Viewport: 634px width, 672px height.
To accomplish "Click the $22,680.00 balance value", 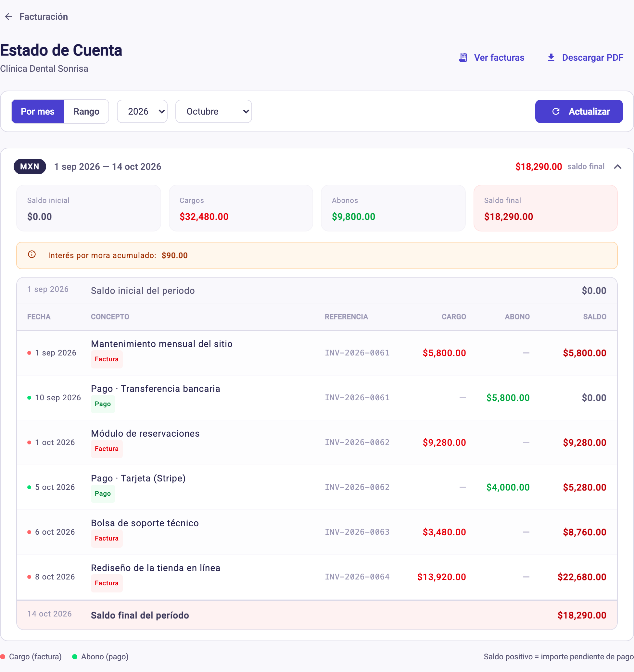I will click(x=582, y=577).
